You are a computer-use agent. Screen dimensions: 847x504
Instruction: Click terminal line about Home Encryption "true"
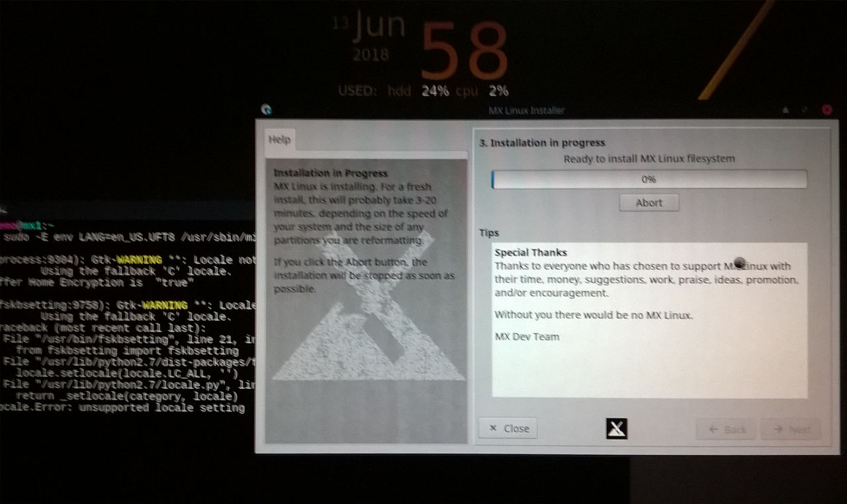97,282
